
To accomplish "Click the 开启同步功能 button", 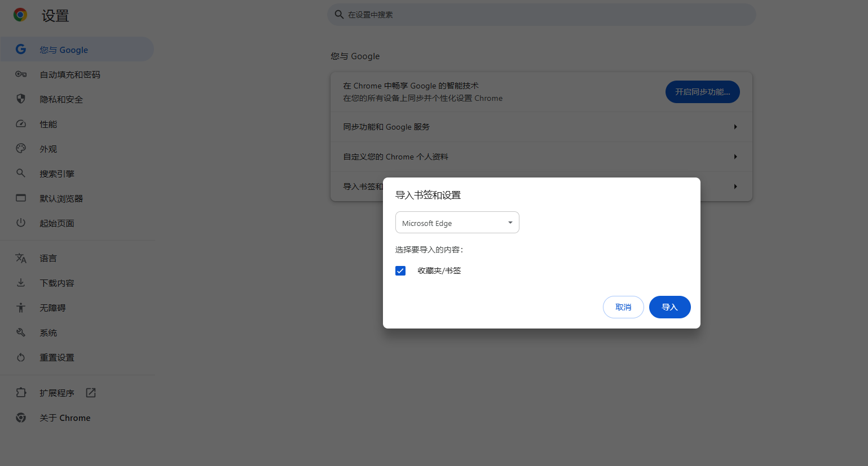I will click(x=702, y=92).
